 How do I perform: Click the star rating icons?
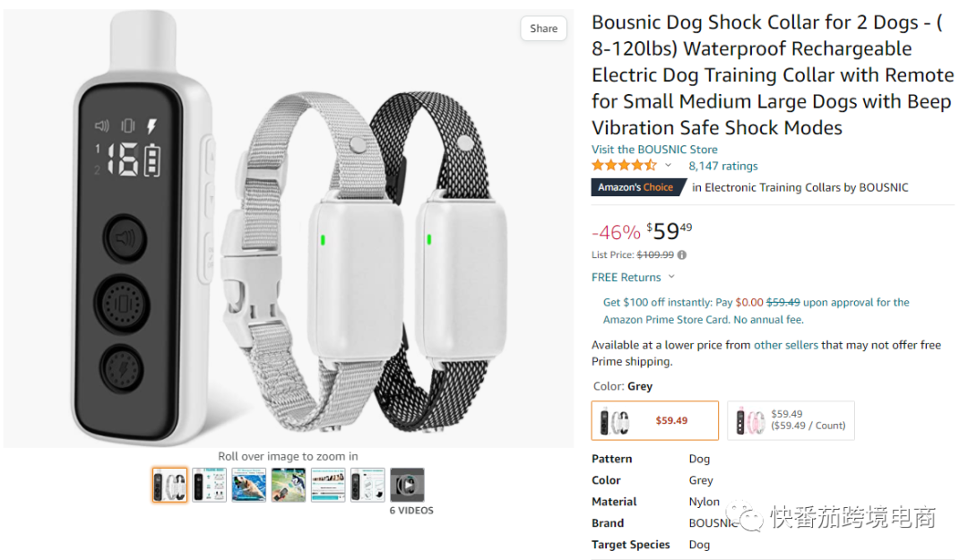tap(624, 166)
